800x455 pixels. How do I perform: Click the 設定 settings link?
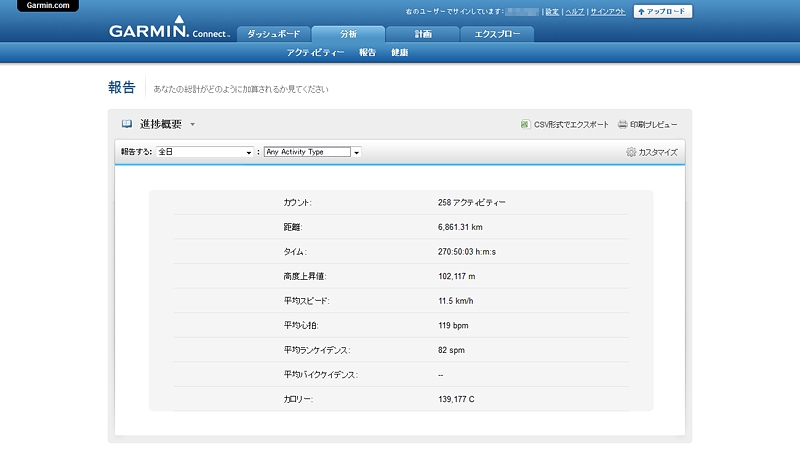[551, 12]
